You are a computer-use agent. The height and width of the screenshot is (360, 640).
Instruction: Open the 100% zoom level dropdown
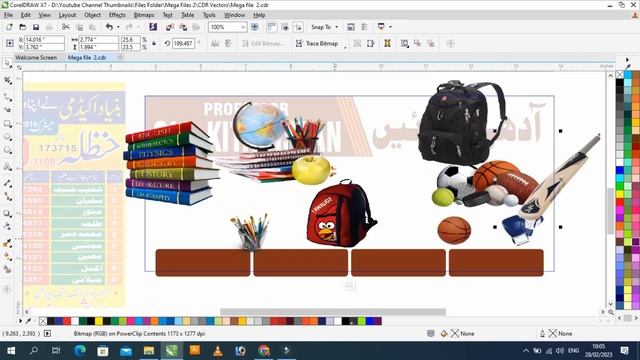(243, 27)
